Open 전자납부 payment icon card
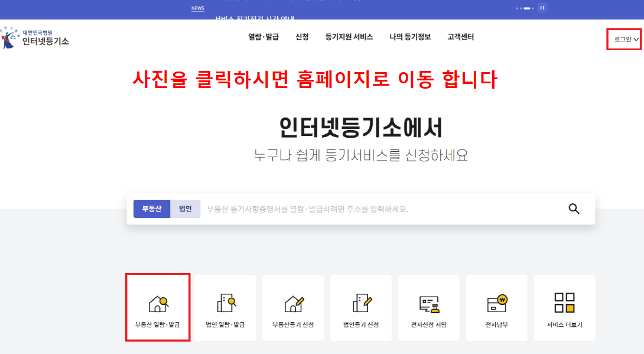This screenshot has width=644, height=354. [x=496, y=307]
